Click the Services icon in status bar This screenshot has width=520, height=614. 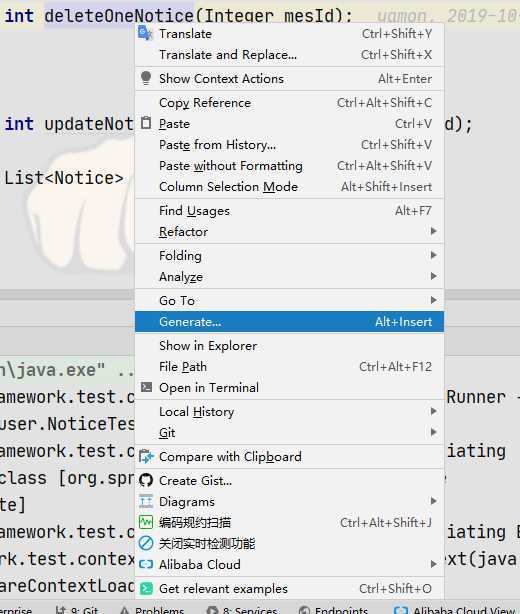[x=212, y=610]
